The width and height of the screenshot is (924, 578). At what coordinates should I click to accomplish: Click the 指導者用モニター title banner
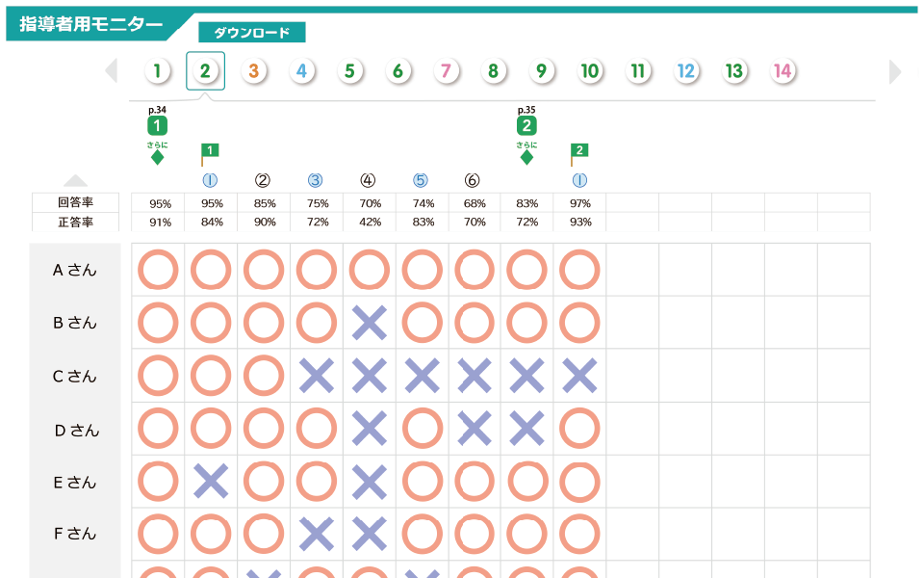coord(91,25)
